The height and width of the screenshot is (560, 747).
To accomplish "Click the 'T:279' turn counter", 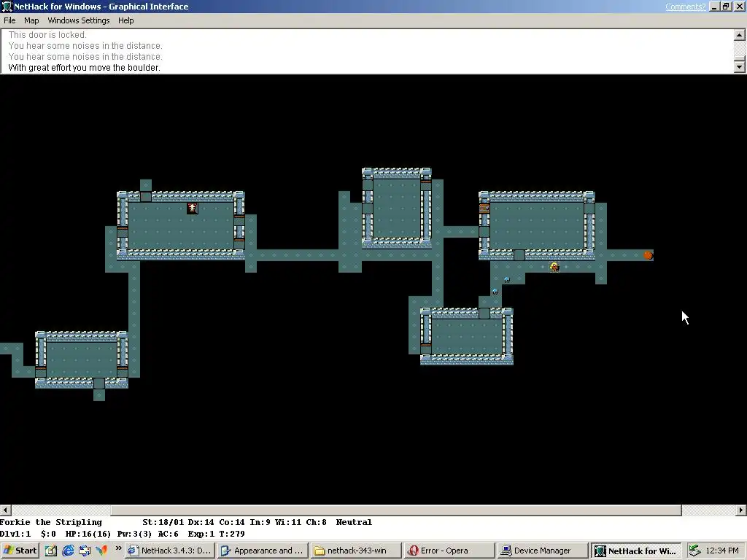I will click(232, 534).
